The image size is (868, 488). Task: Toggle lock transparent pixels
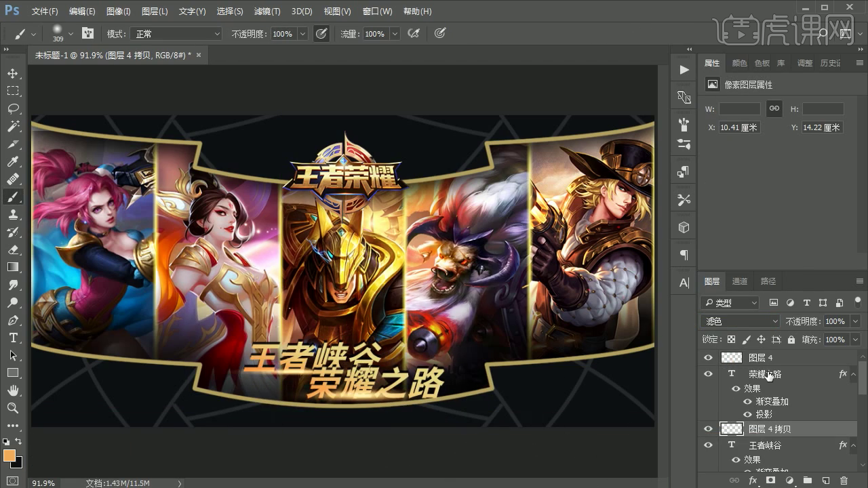coord(731,340)
